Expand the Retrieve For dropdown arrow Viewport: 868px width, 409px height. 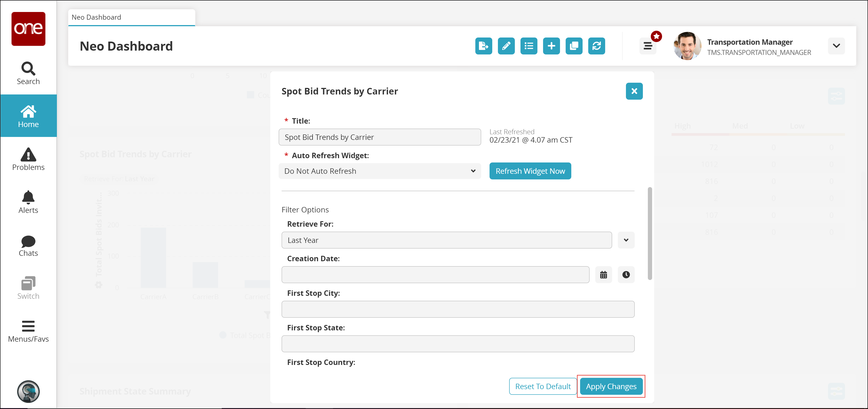626,240
